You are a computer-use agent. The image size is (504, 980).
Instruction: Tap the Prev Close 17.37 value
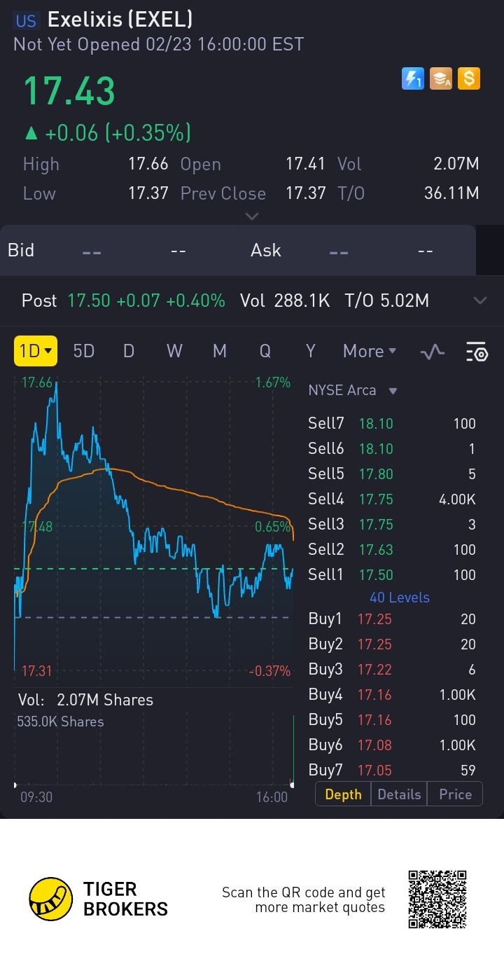(306, 194)
